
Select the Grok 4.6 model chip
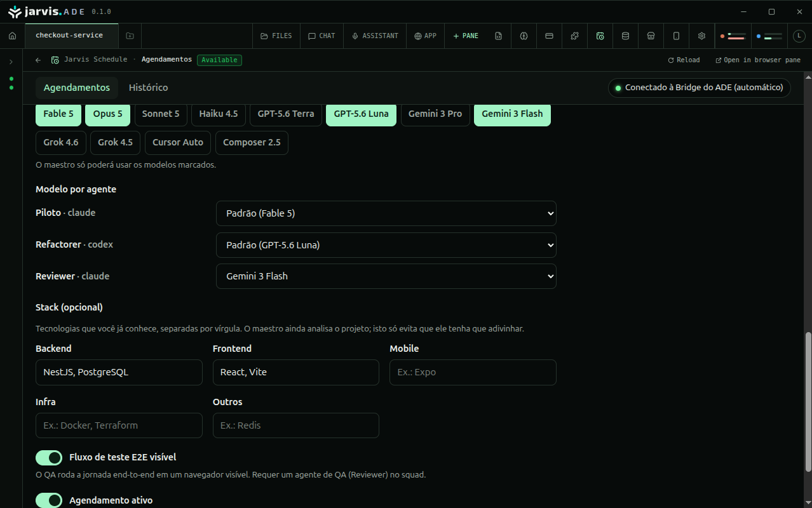point(61,143)
